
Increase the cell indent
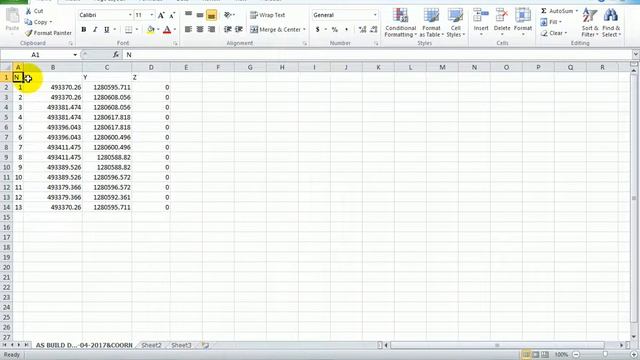(239, 29)
